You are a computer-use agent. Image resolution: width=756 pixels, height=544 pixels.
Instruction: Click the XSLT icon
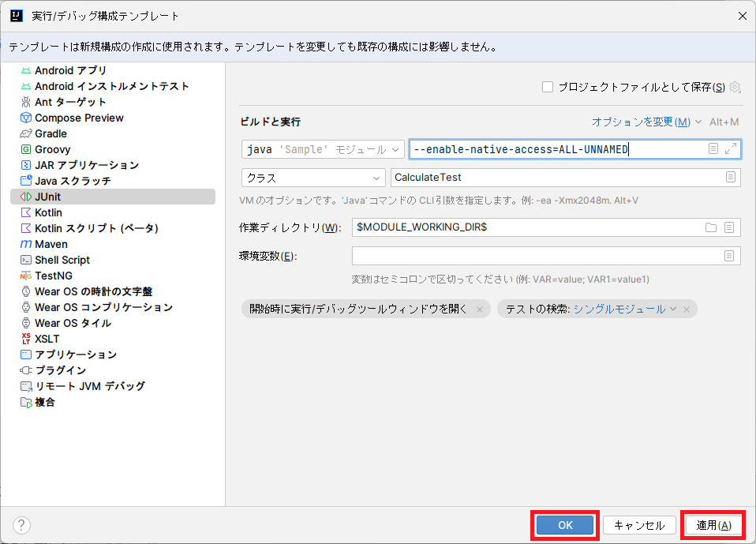tap(26, 339)
